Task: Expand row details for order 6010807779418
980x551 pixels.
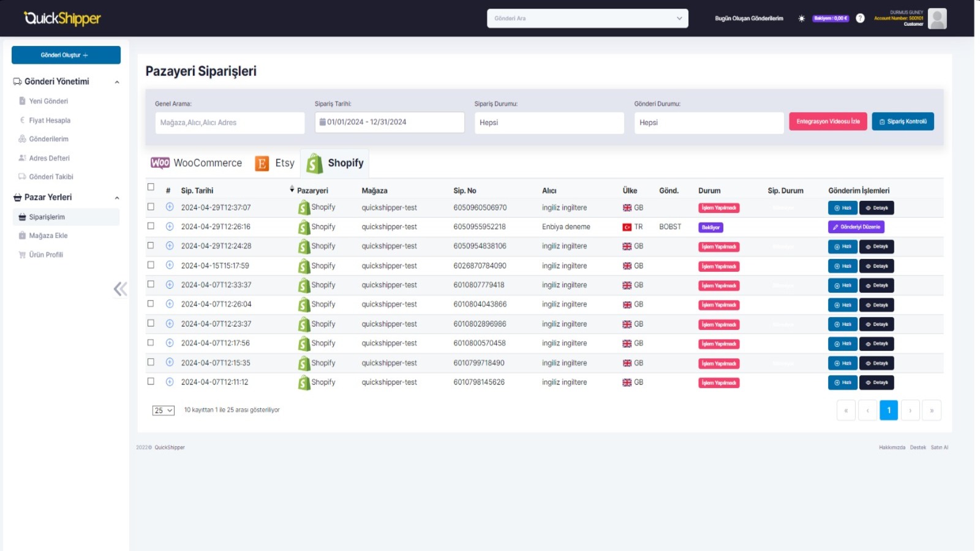Action: click(x=170, y=285)
